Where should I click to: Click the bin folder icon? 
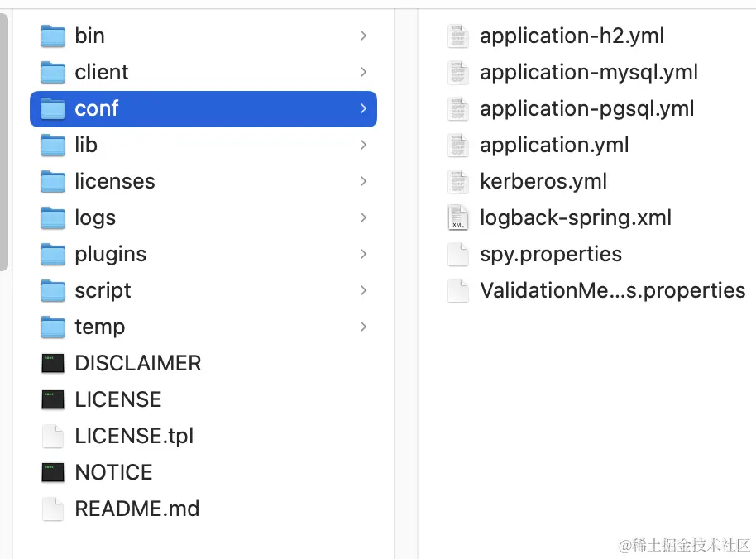coord(53,36)
